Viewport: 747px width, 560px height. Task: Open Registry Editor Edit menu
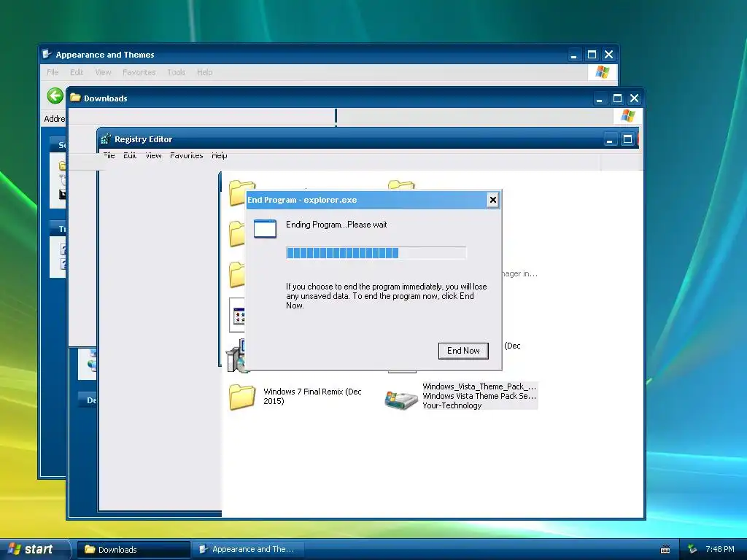(130, 155)
